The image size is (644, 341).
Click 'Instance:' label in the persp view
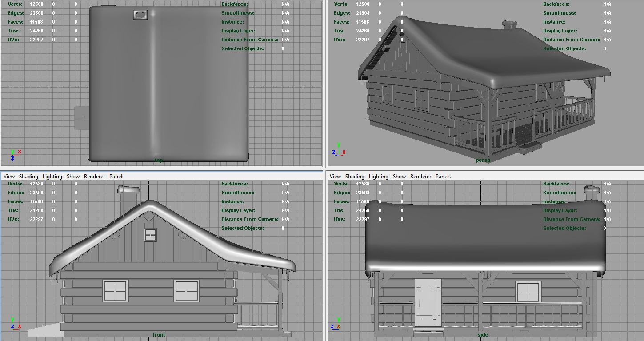[x=555, y=22]
